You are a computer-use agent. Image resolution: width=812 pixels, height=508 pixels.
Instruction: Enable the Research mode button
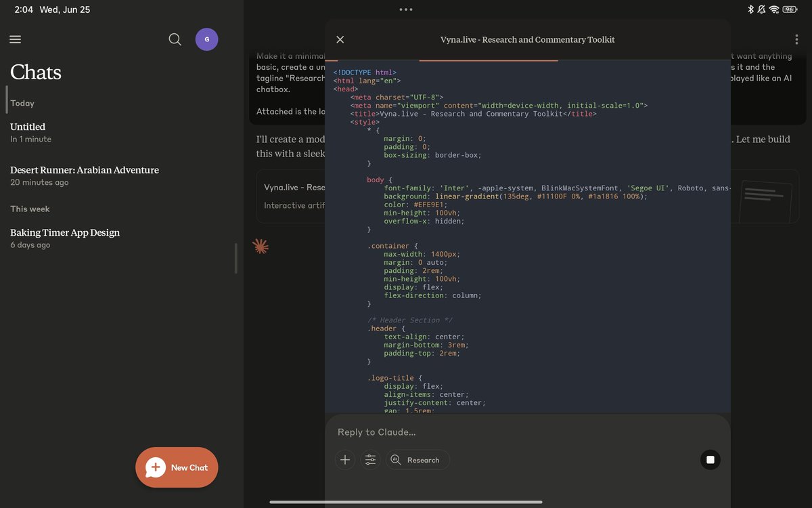click(418, 460)
